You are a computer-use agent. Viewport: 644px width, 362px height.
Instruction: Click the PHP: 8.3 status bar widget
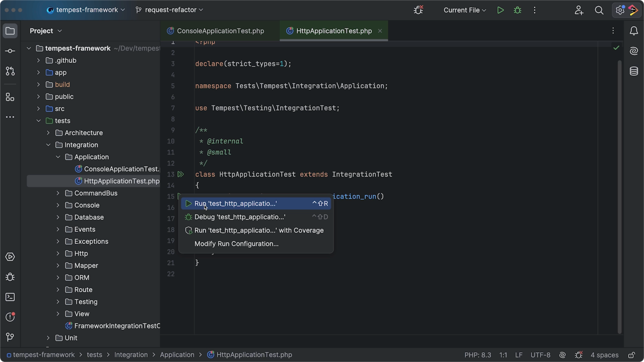click(477, 355)
